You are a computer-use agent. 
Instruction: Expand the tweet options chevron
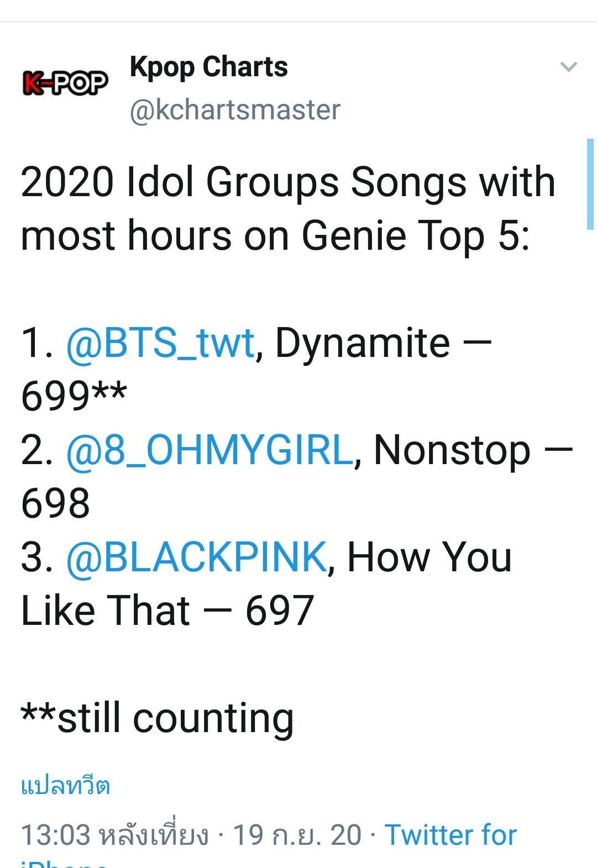[568, 67]
